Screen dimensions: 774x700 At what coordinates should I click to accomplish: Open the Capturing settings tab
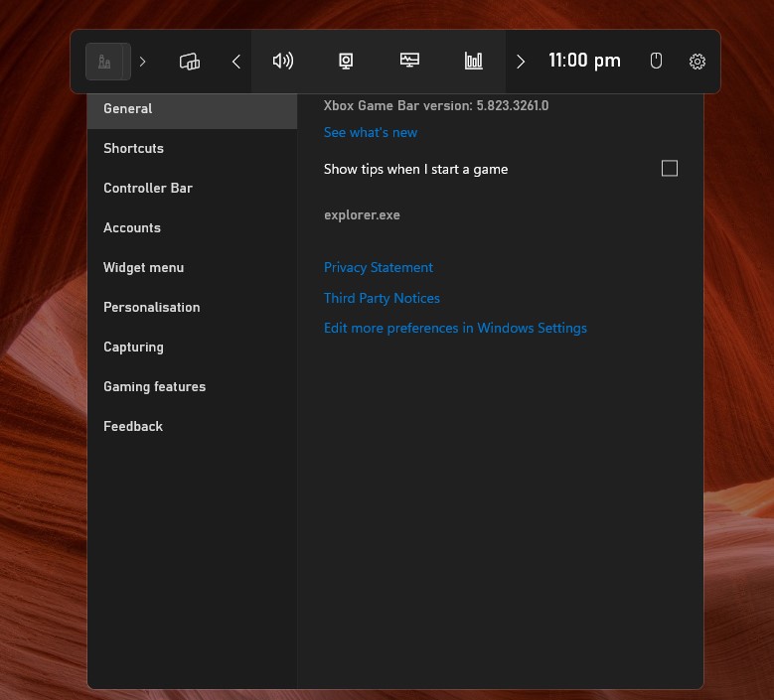click(x=192, y=347)
